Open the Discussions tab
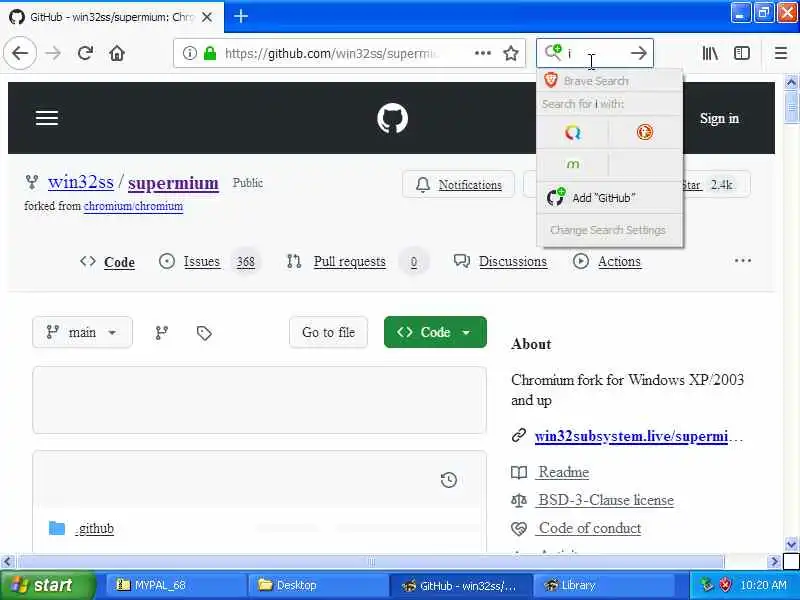This screenshot has height=600, width=800. [x=500, y=262]
